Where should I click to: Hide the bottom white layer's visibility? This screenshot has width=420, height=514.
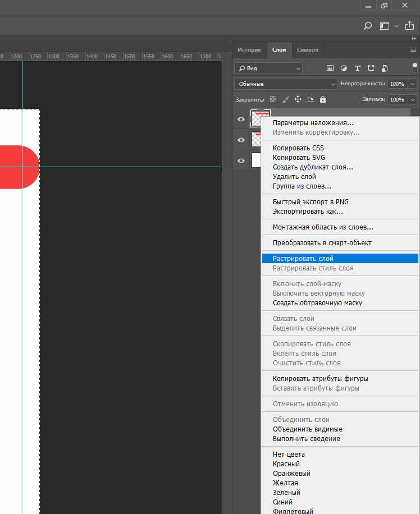[x=241, y=160]
